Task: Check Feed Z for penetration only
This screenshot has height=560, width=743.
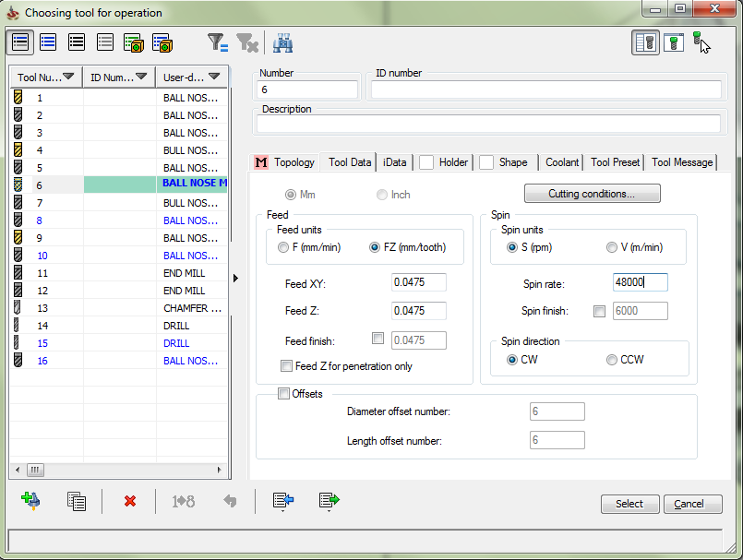Action: coord(286,365)
